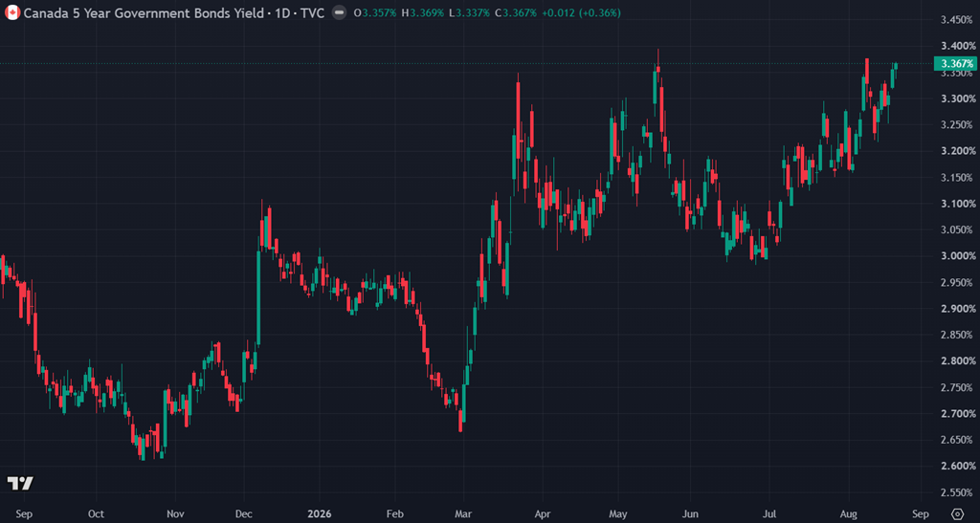
Task: Click the May label on time axis
Action: 617,514
